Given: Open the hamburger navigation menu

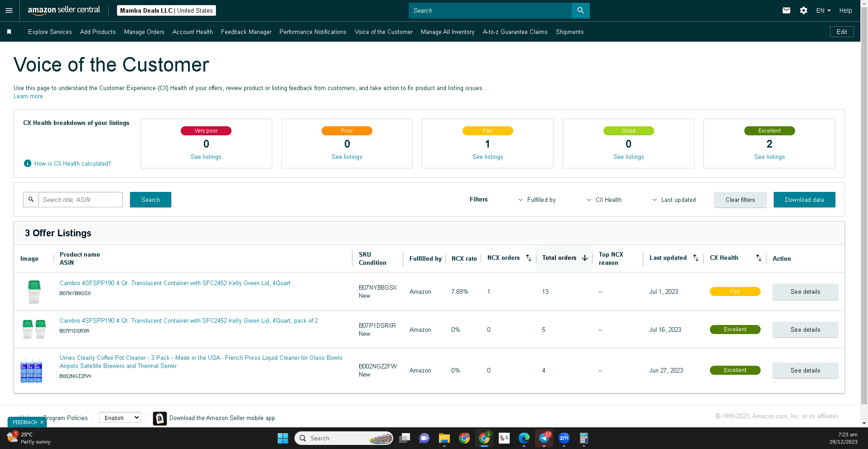Looking at the screenshot, I should point(9,10).
